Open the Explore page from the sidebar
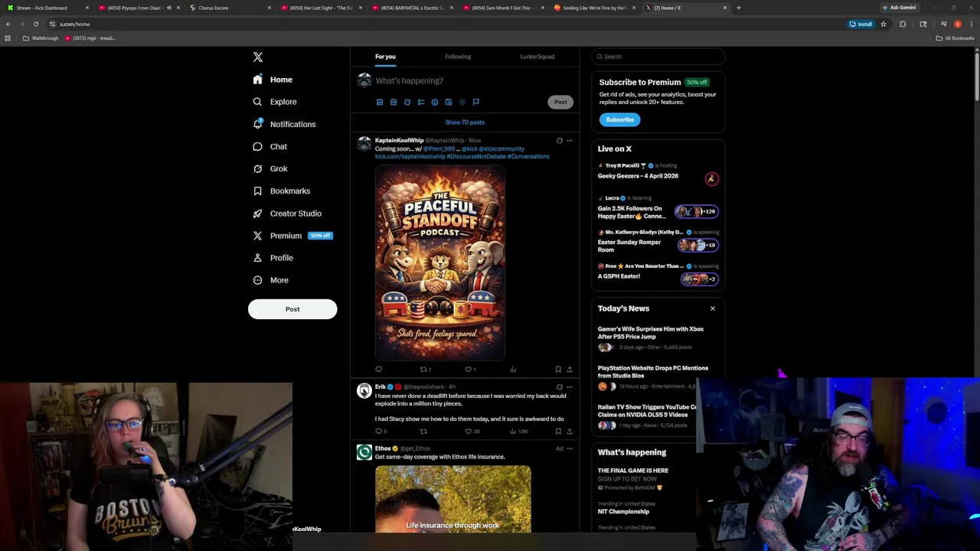This screenshot has width=980, height=551. click(275, 102)
